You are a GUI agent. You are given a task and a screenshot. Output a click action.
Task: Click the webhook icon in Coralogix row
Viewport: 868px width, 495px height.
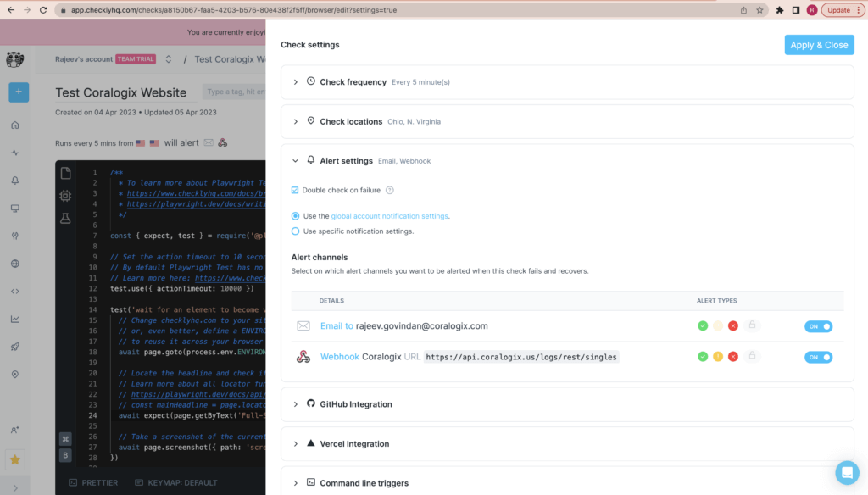(303, 357)
